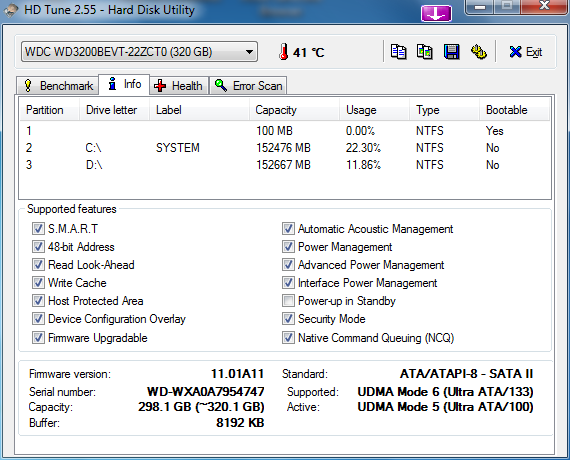
Task: Toggle the S.M.A.R.T checkbox
Action: (38, 229)
